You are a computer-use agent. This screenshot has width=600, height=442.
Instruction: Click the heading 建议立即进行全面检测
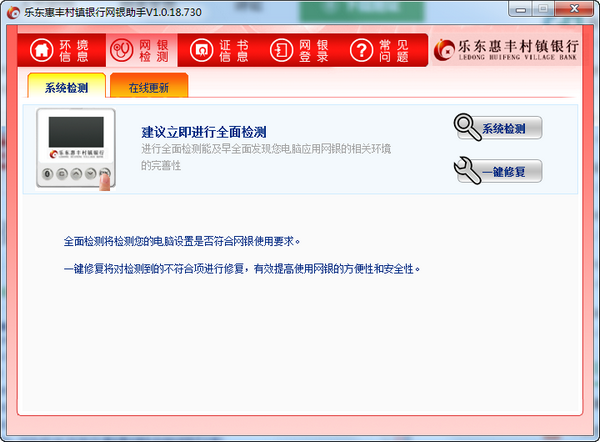click(204, 132)
